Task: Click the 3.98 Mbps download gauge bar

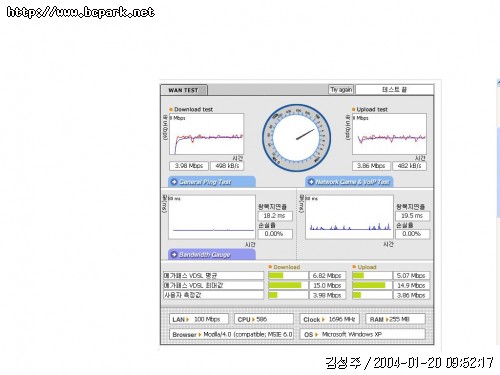Action: coord(288,295)
